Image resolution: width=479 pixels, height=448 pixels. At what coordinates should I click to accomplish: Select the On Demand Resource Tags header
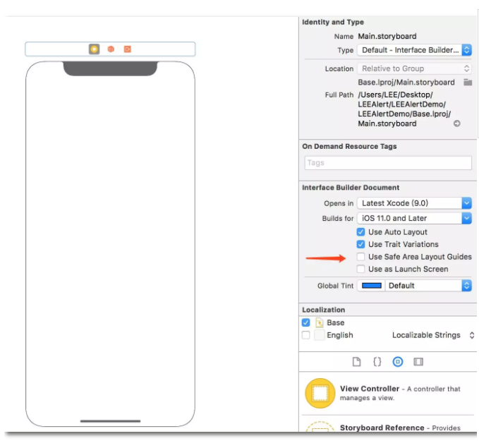(x=349, y=146)
